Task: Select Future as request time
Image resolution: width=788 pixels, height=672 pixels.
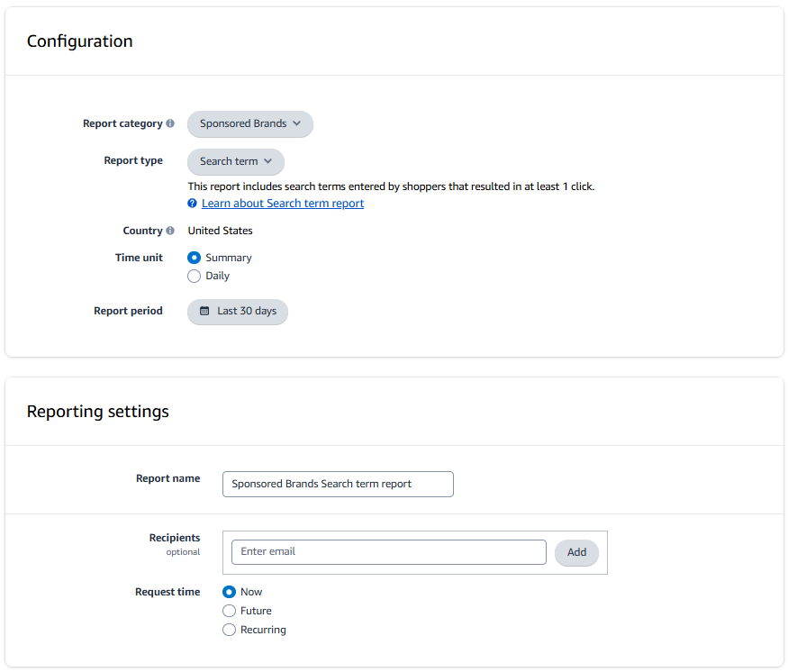Action: 229,611
